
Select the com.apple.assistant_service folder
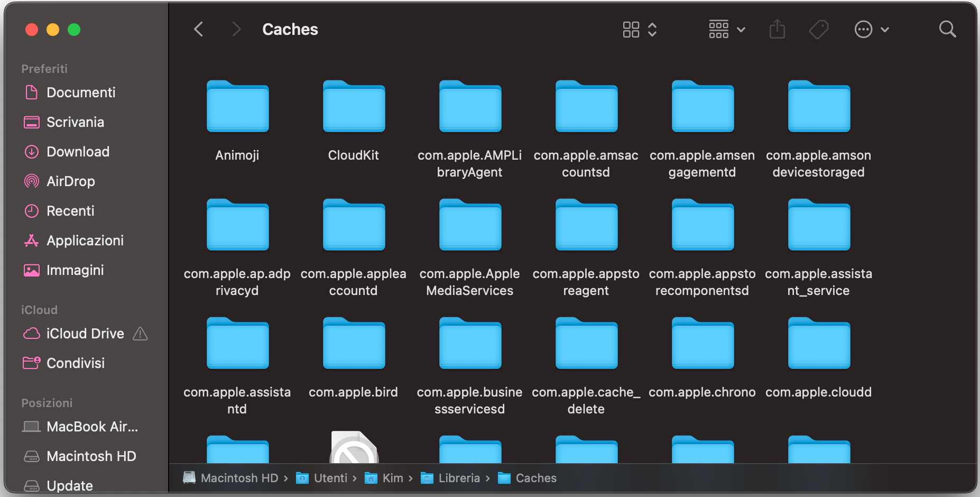(819, 225)
